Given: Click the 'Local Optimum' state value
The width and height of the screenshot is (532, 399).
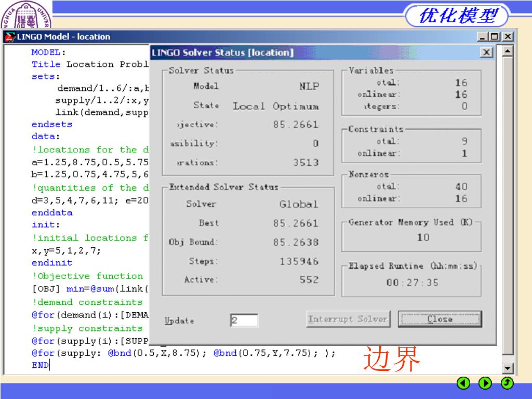Looking at the screenshot, I should tap(275, 106).
